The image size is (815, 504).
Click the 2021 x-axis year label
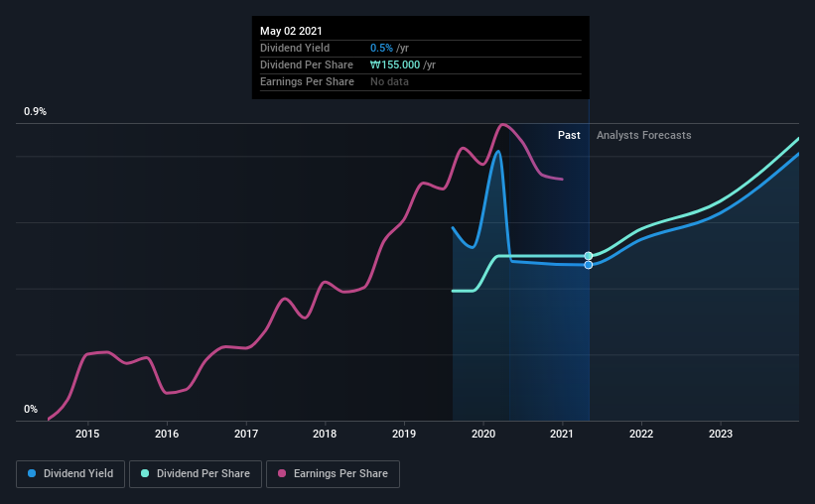(x=562, y=434)
